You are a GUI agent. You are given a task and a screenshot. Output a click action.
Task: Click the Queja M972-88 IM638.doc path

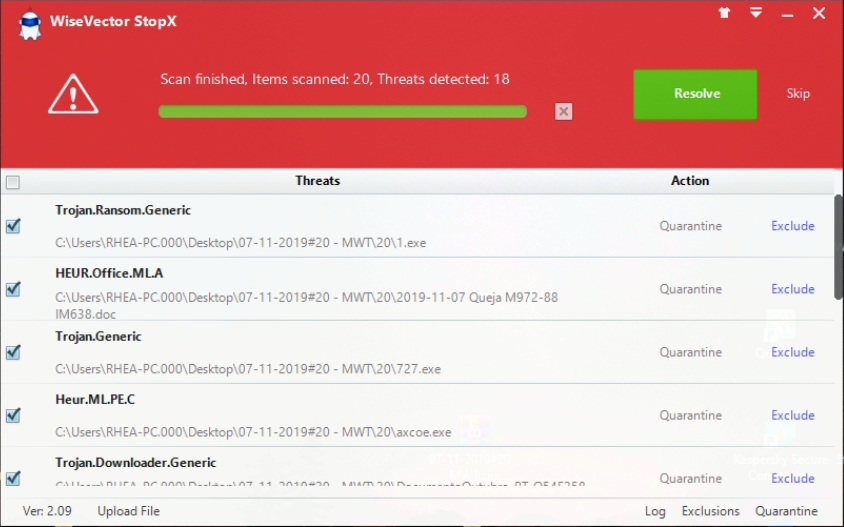[x=306, y=305]
